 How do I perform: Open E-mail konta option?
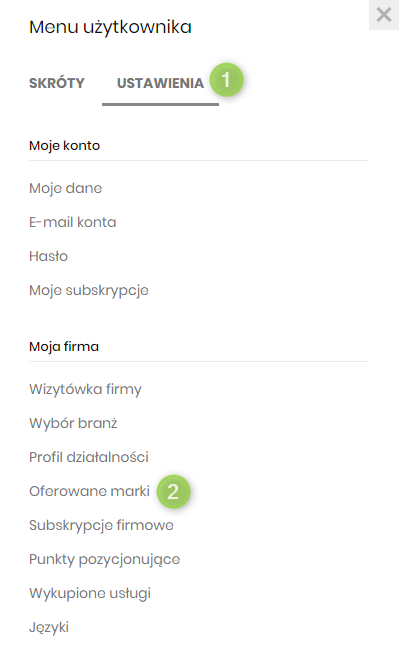[73, 222]
